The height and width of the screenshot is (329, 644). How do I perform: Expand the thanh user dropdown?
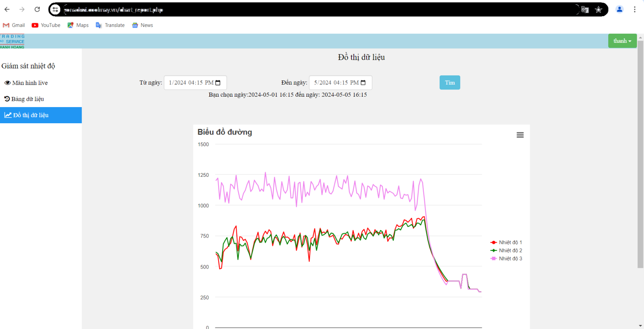tap(622, 41)
